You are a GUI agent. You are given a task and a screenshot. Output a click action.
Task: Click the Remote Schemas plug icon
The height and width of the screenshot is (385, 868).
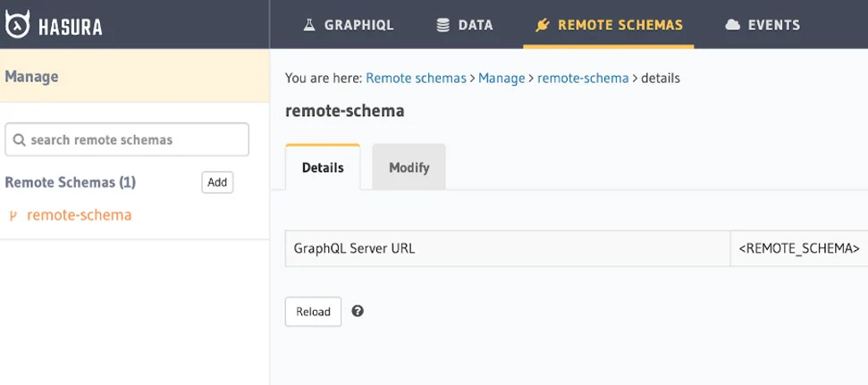[543, 25]
